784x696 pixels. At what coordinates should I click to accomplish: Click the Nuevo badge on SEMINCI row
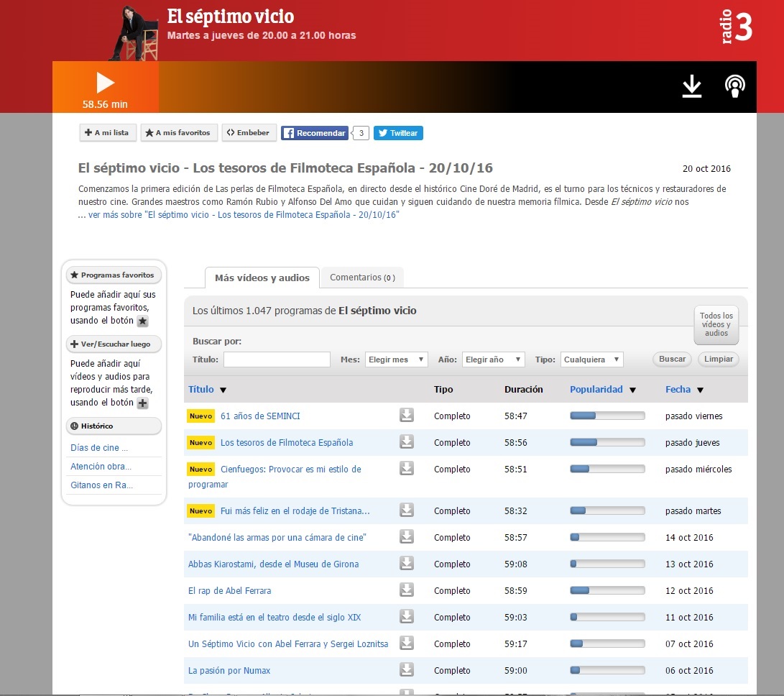pyautogui.click(x=201, y=416)
